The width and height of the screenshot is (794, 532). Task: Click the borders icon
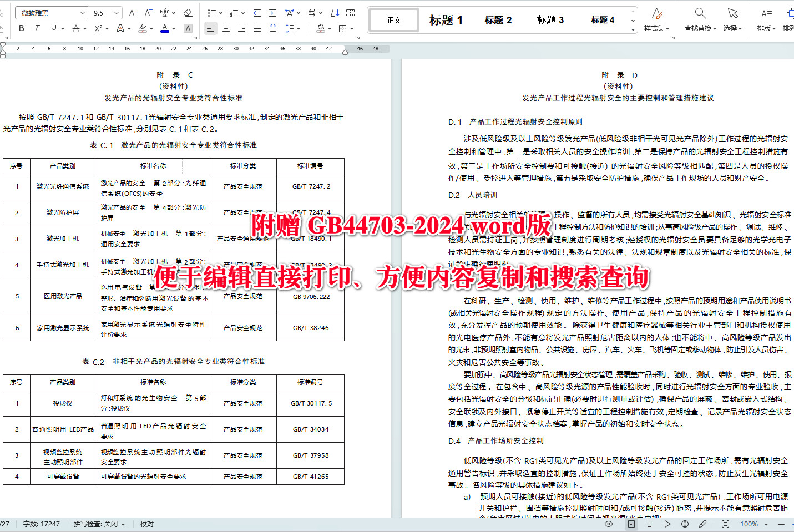pyautogui.click(x=342, y=28)
